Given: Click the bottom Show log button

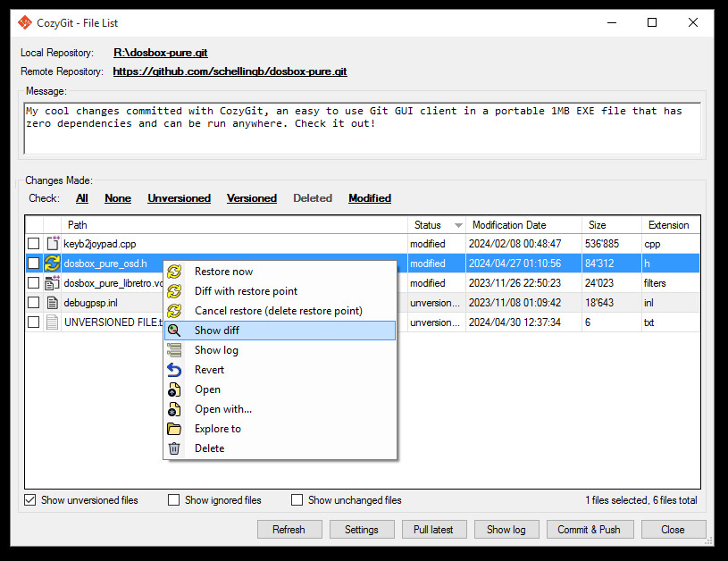Looking at the screenshot, I should [x=506, y=530].
